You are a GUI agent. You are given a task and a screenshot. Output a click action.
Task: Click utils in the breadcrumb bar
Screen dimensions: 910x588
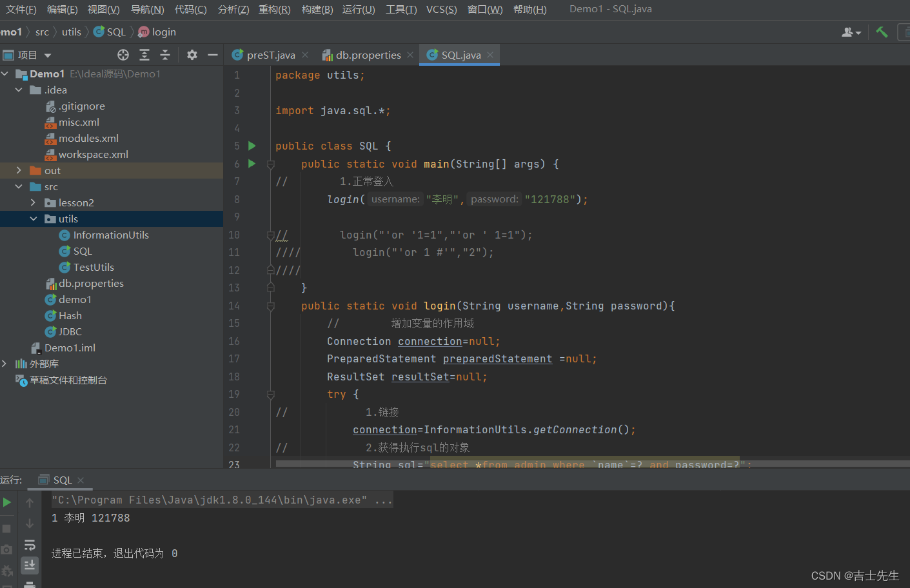72,32
